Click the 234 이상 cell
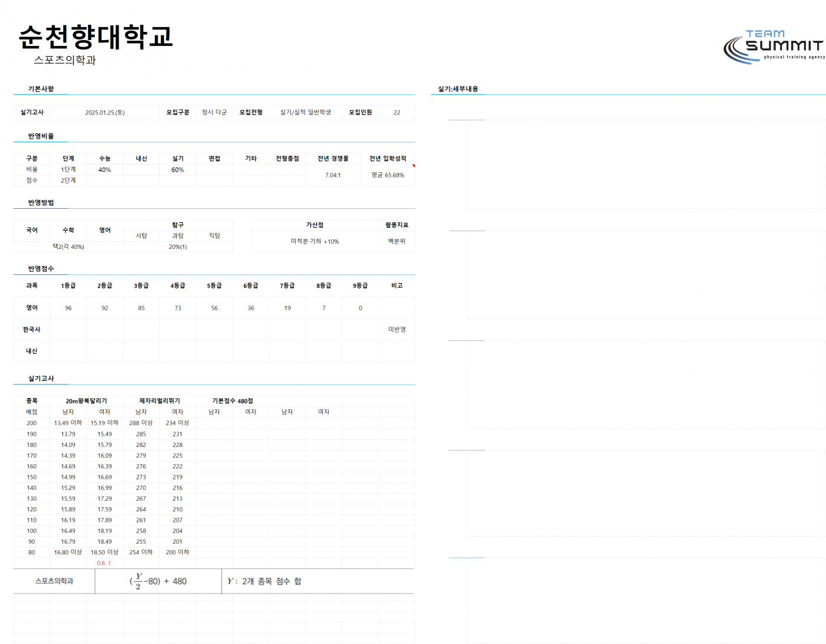 [178, 423]
